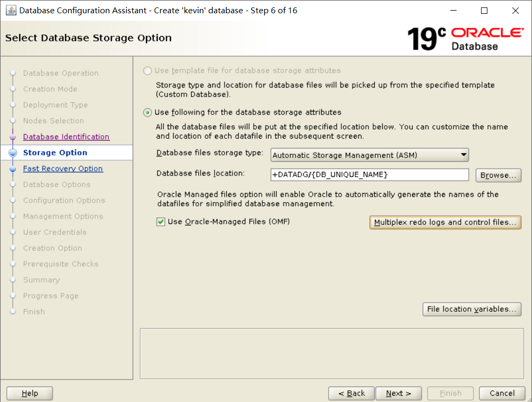Click Creation Mode step label
This screenshot has height=402, width=532.
click(x=50, y=89)
